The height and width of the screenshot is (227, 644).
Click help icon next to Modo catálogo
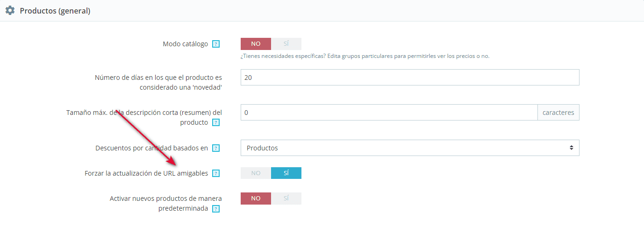pyautogui.click(x=216, y=44)
